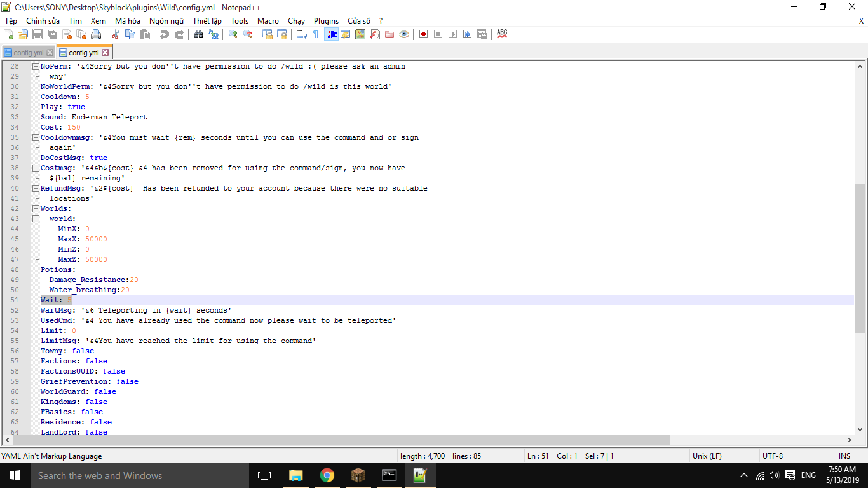Open the Windows Start menu

(x=15, y=475)
